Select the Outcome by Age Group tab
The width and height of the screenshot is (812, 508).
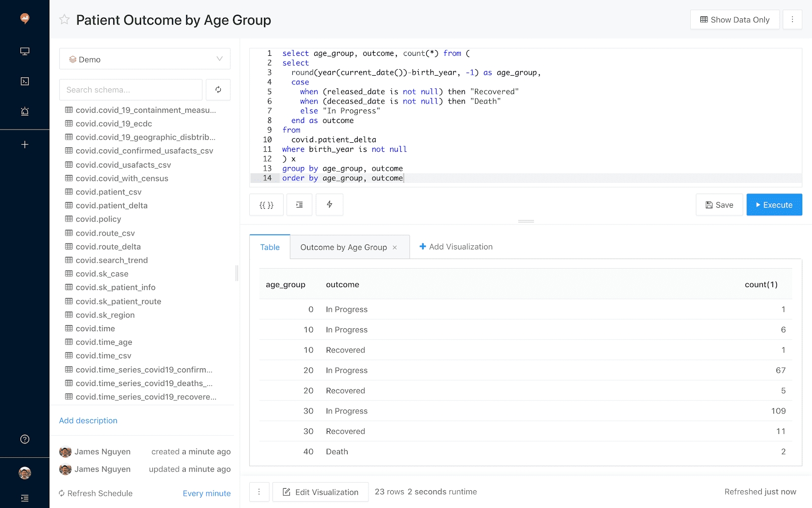[343, 247]
